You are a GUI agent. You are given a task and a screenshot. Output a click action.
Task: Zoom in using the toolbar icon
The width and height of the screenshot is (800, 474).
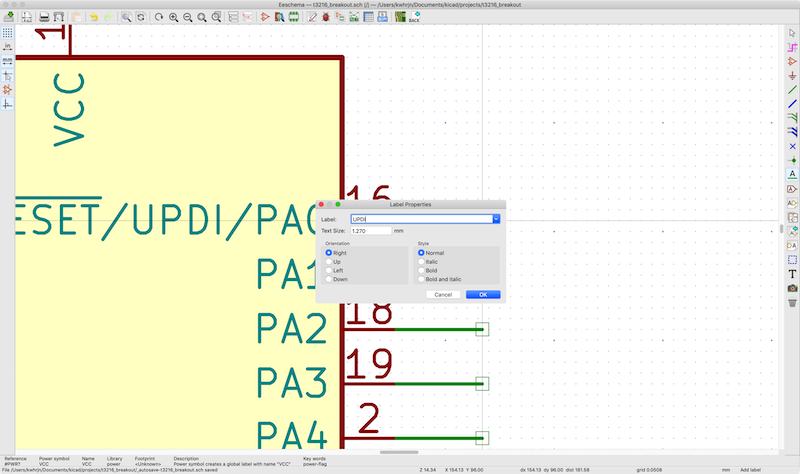click(173, 17)
